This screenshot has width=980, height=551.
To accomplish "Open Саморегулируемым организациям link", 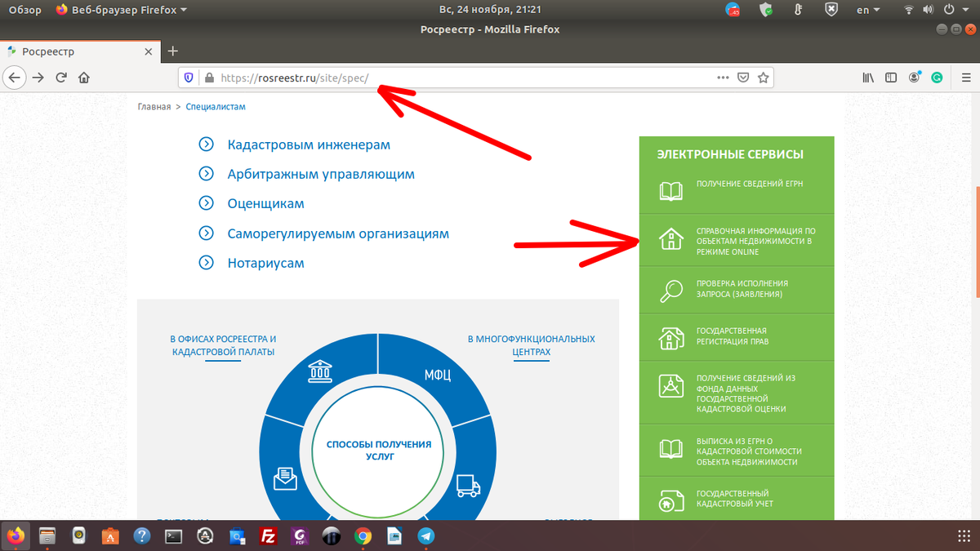I will 338,233.
